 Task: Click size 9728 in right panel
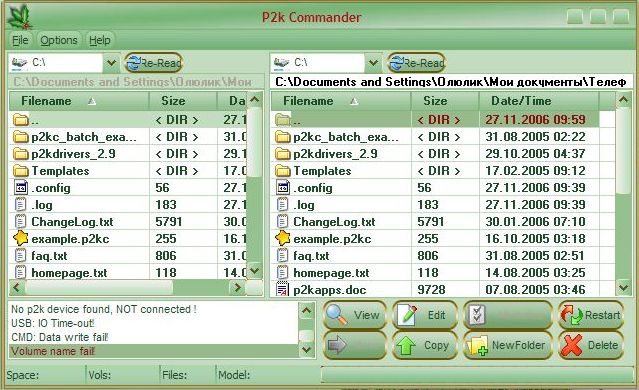pyautogui.click(x=431, y=290)
